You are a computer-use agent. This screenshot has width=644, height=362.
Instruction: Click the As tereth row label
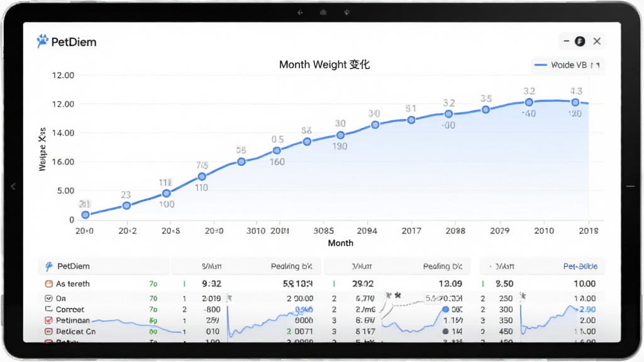[x=73, y=283]
